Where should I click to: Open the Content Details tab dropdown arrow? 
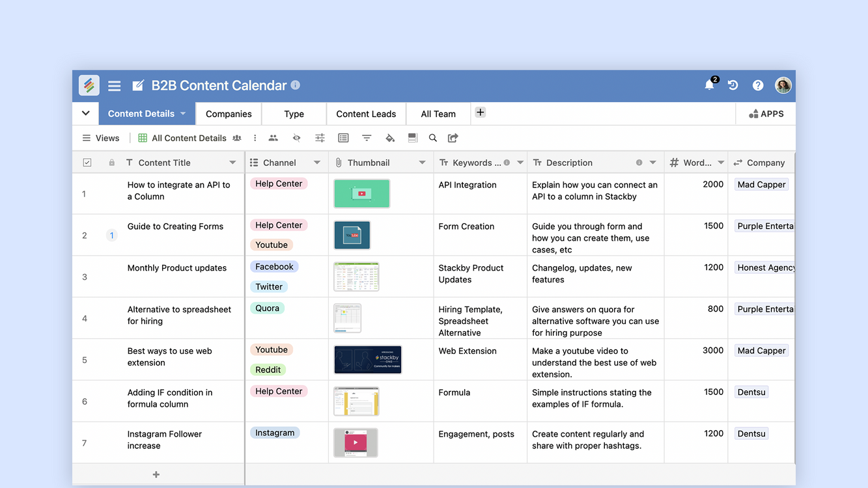tap(183, 114)
